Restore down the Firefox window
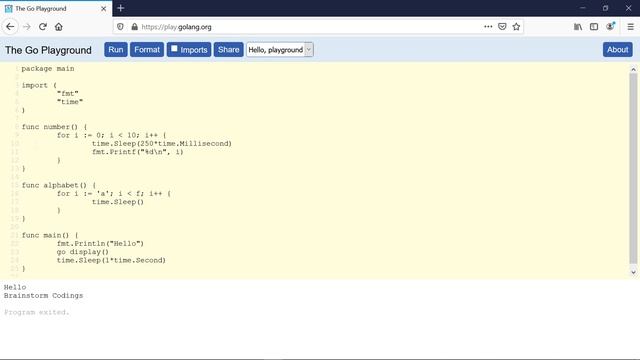The height and width of the screenshot is (360, 640). coord(605,8)
